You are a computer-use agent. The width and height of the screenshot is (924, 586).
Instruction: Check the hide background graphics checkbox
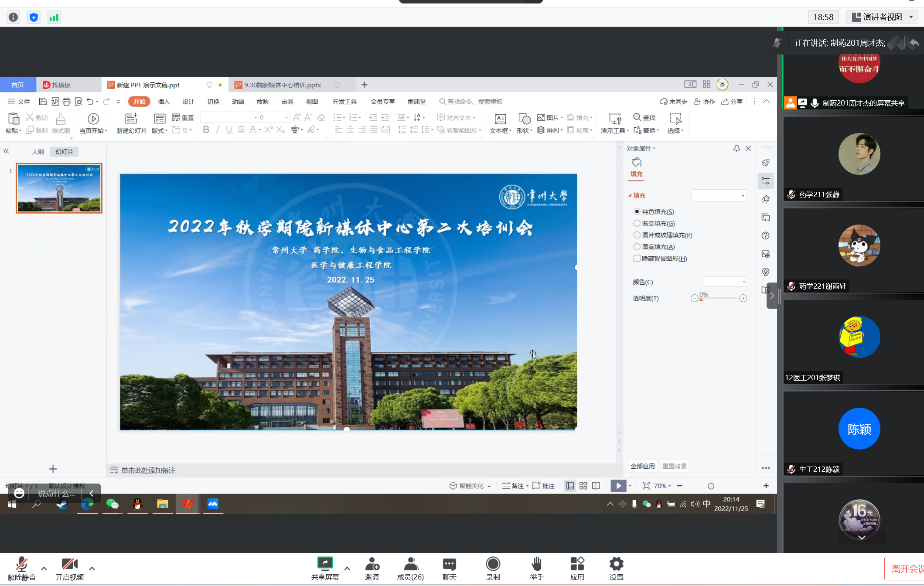(637, 259)
